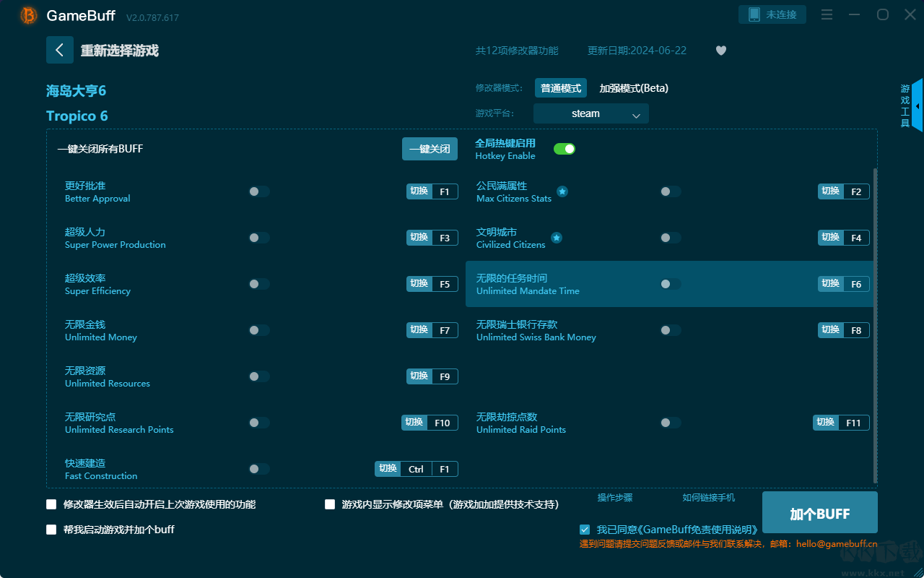Open the hamburger menu in title bar
Viewport: 924px width, 578px height.
[827, 14]
